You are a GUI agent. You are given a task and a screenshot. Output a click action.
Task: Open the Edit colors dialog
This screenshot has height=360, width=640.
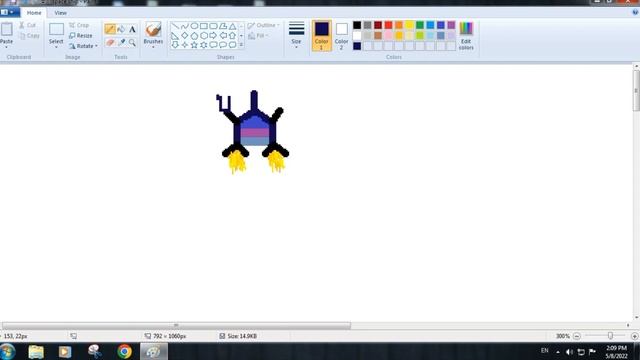coord(466,36)
